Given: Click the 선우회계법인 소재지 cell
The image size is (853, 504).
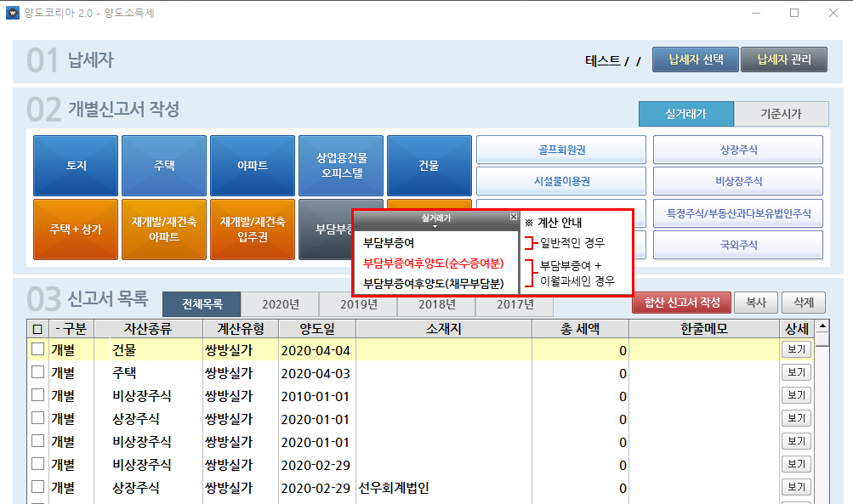Looking at the screenshot, I should [x=444, y=488].
